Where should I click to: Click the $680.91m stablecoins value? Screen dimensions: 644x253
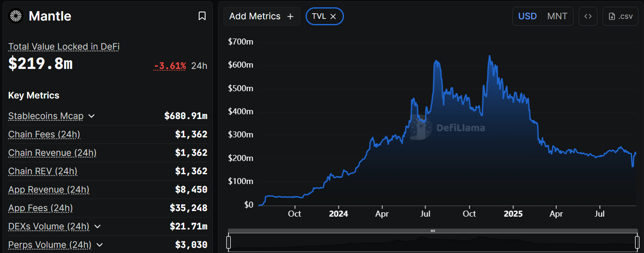pos(186,116)
